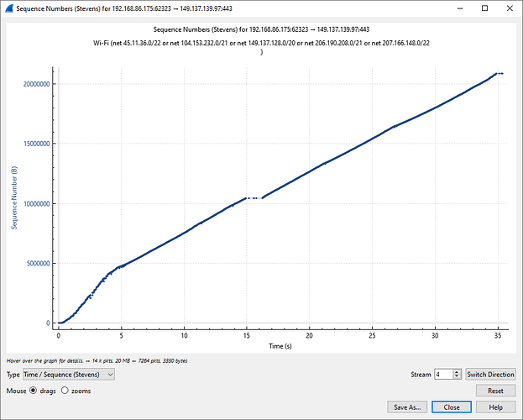The width and height of the screenshot is (523, 420).
Task: Click the gap in the curve near 15 seconds
Action: (x=255, y=198)
